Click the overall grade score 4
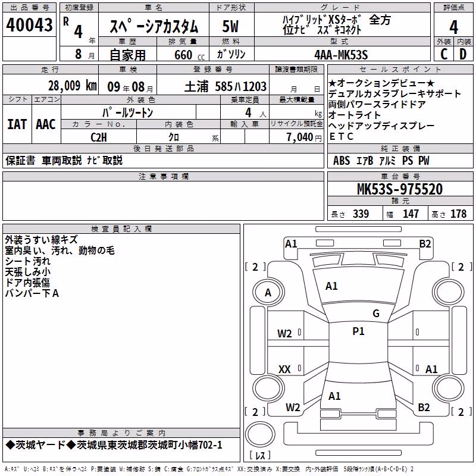This screenshot has height=476, width=476. coord(453,27)
